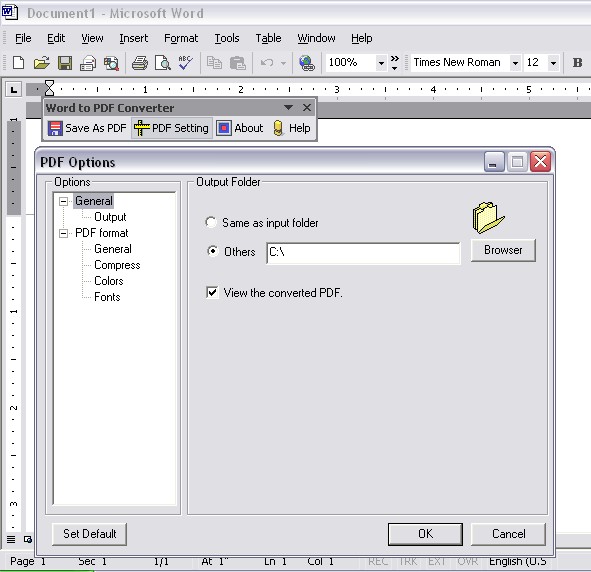Open the Edit menu
Viewport: 591px width, 572px height.
coord(56,38)
